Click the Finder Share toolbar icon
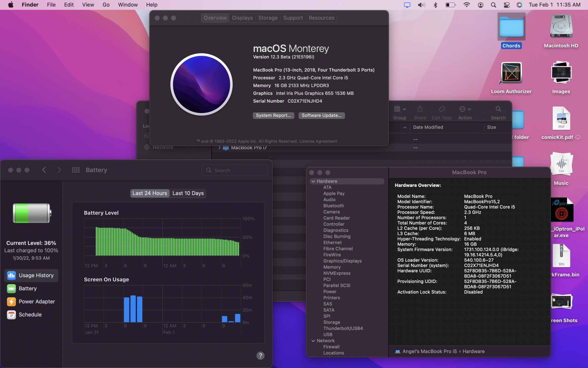 coord(420,109)
